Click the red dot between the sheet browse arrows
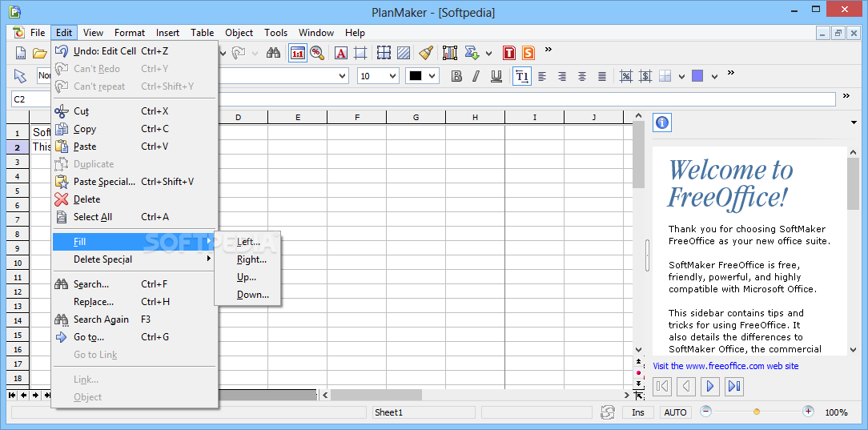 point(638,372)
